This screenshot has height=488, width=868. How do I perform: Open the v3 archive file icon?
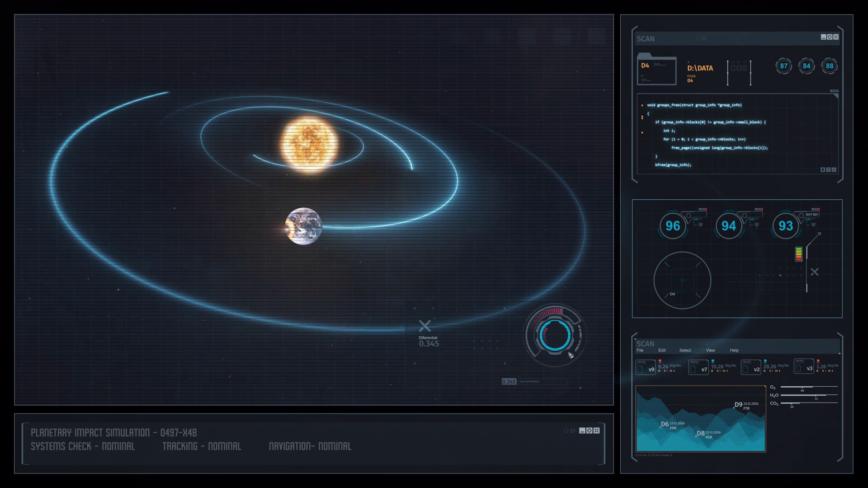[803, 366]
